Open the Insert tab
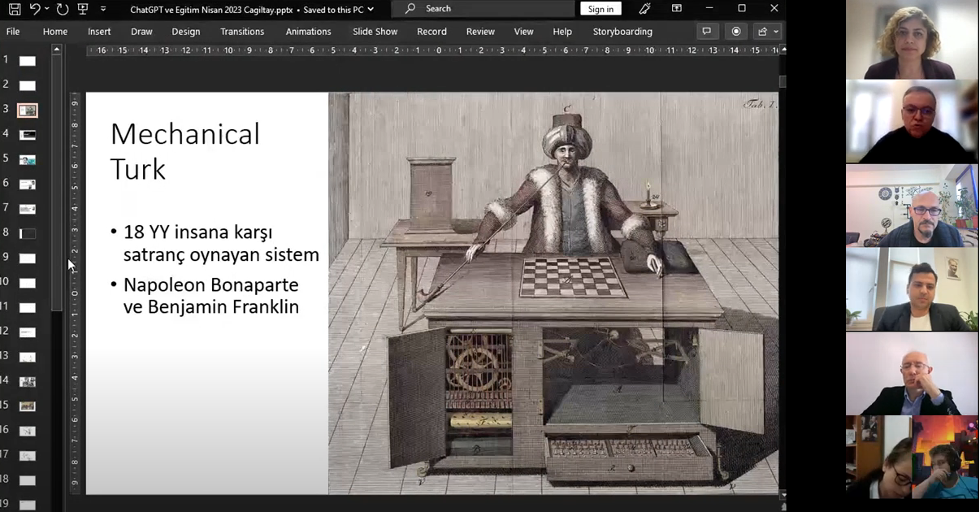The height and width of the screenshot is (512, 980). pyautogui.click(x=99, y=32)
